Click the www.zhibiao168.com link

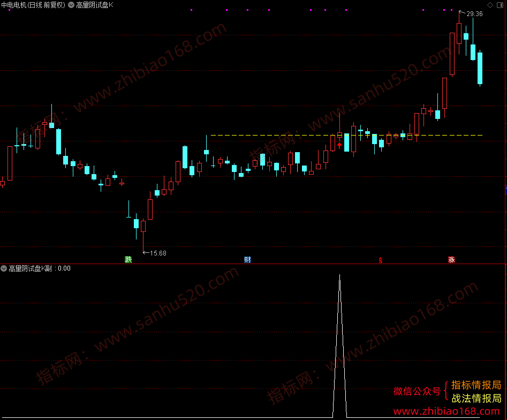(x=447, y=411)
